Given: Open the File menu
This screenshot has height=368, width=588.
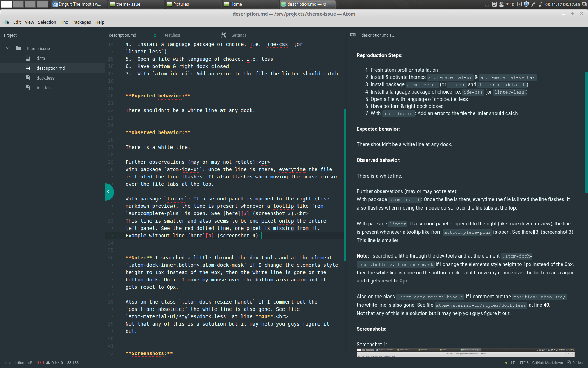Looking at the screenshot, I should point(6,22).
